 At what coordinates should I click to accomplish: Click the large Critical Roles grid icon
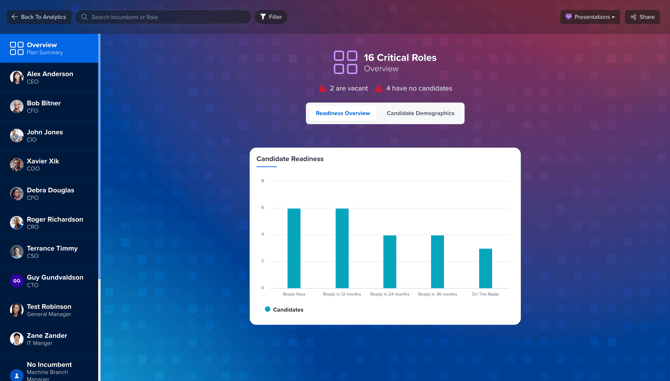tap(345, 62)
